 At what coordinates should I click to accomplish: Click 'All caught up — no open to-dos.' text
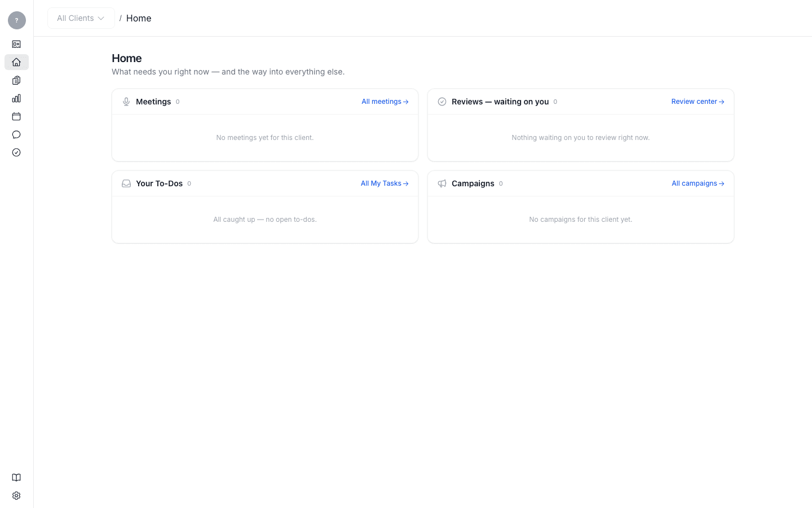(x=265, y=220)
